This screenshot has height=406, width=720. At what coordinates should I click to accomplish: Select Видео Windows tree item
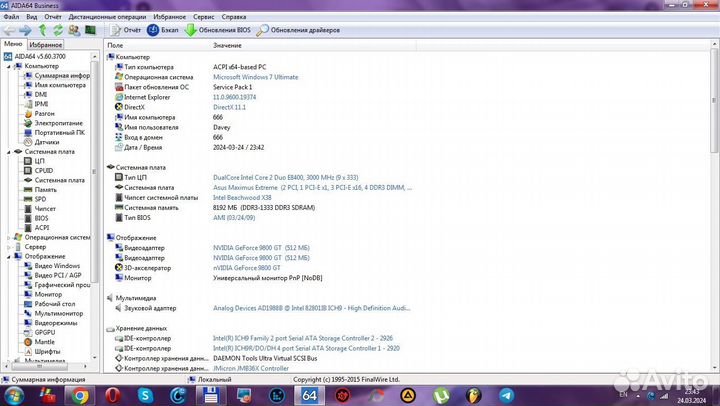52,266
